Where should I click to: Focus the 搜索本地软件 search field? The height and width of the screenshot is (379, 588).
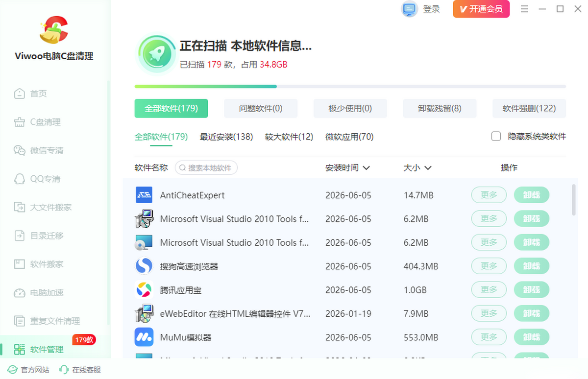(206, 168)
